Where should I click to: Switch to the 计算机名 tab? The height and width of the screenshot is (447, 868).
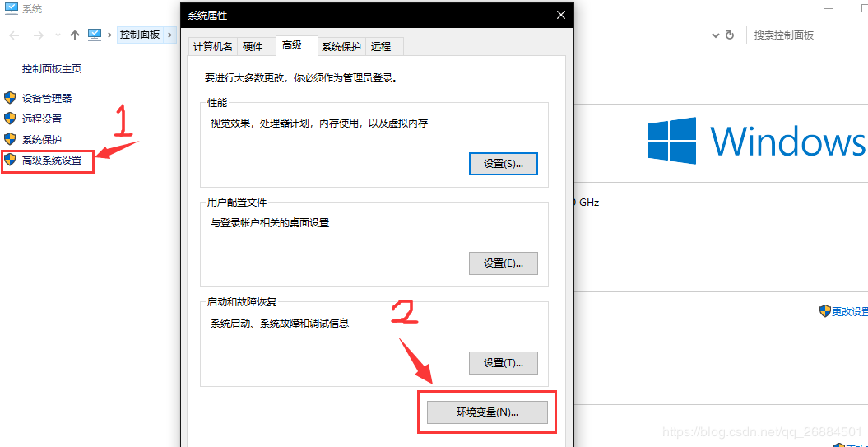point(212,47)
